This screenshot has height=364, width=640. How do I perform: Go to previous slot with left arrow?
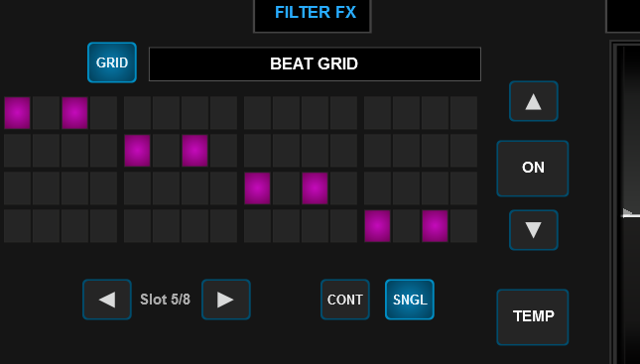tap(107, 300)
